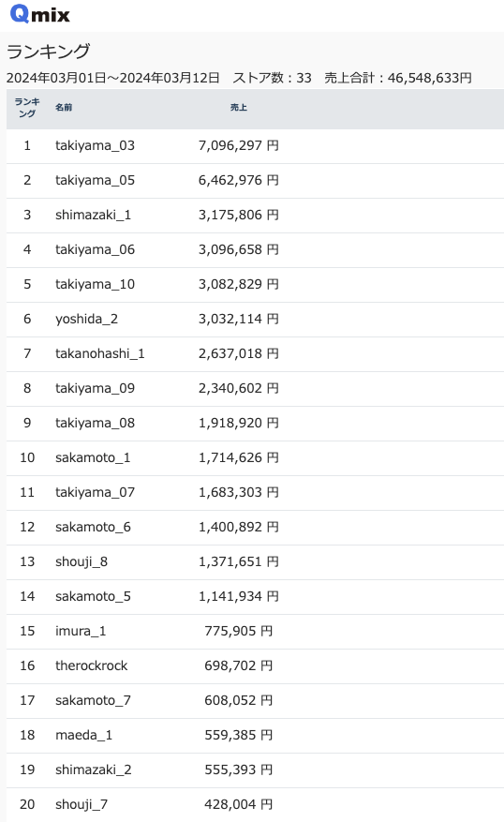Screen dimensions: 504x822
Task: Click the shouji_8 entry
Action: (x=82, y=561)
